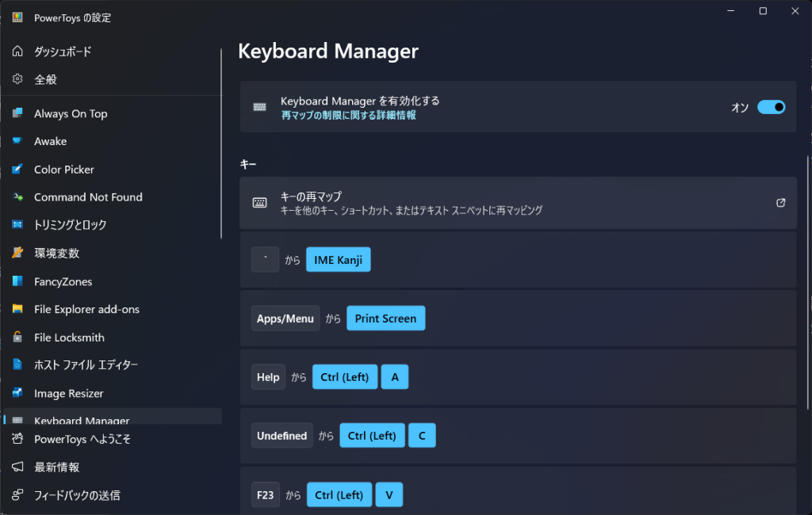Select File Locksmith in sidebar
The image size is (812, 515).
pos(113,337)
